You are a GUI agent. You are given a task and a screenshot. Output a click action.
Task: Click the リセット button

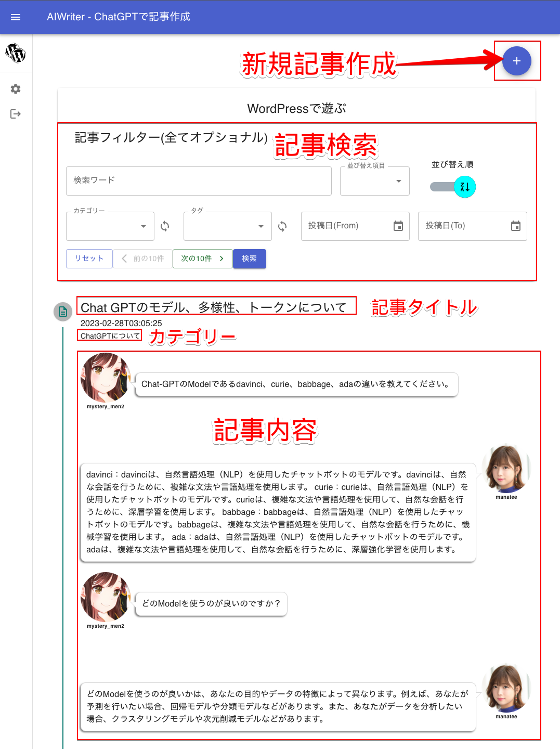click(x=89, y=259)
